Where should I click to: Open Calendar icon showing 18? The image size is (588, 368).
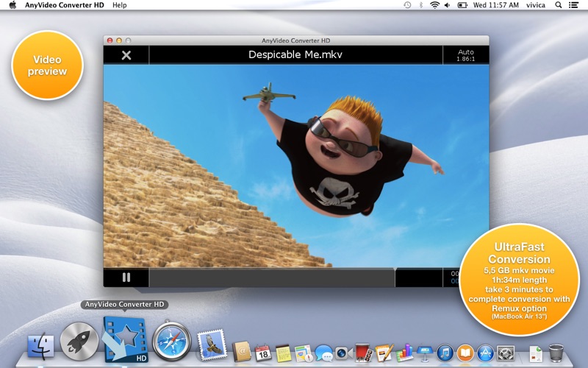[263, 353]
